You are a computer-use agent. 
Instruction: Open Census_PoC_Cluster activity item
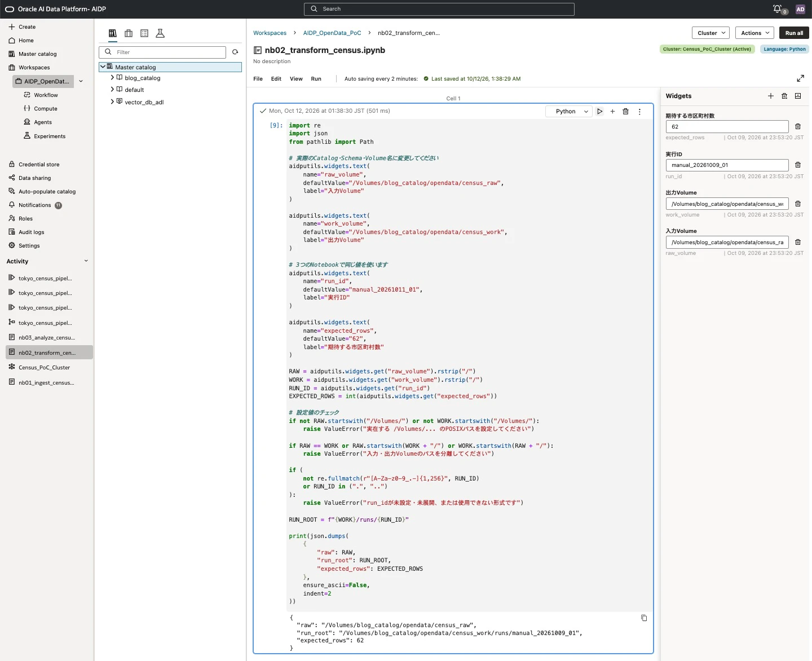[44, 368]
